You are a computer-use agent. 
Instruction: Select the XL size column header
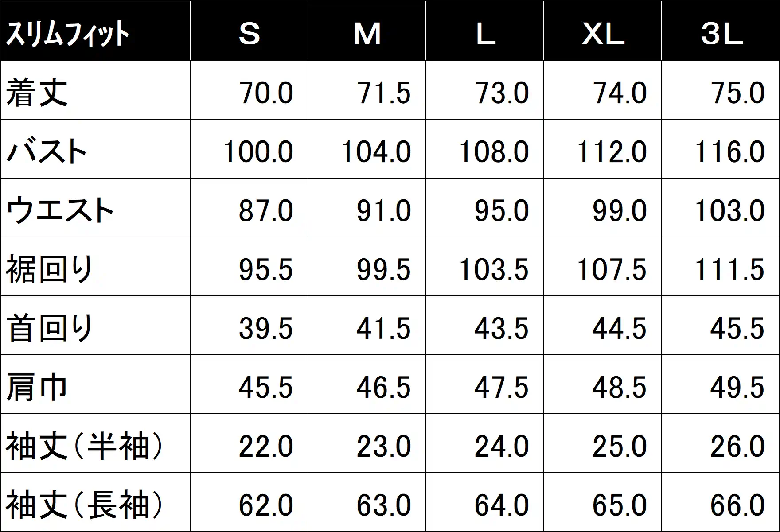tap(603, 31)
